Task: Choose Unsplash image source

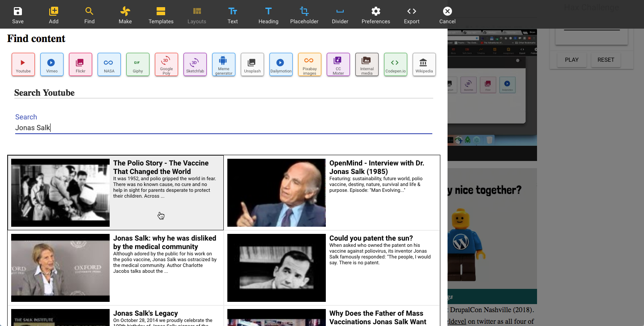Action: [x=252, y=64]
